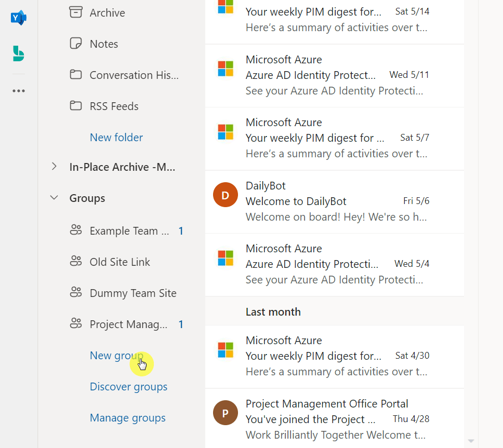Collapse the Groups section
503x448 pixels.
click(54, 198)
